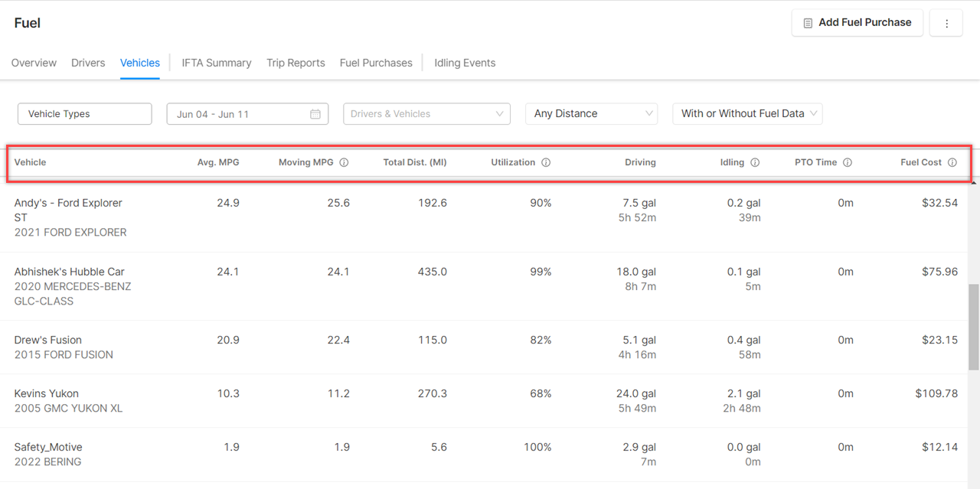Viewport: 980px width, 489px height.
Task: Click the Jun 04 - Jun 11 date range
Action: pyautogui.click(x=213, y=114)
